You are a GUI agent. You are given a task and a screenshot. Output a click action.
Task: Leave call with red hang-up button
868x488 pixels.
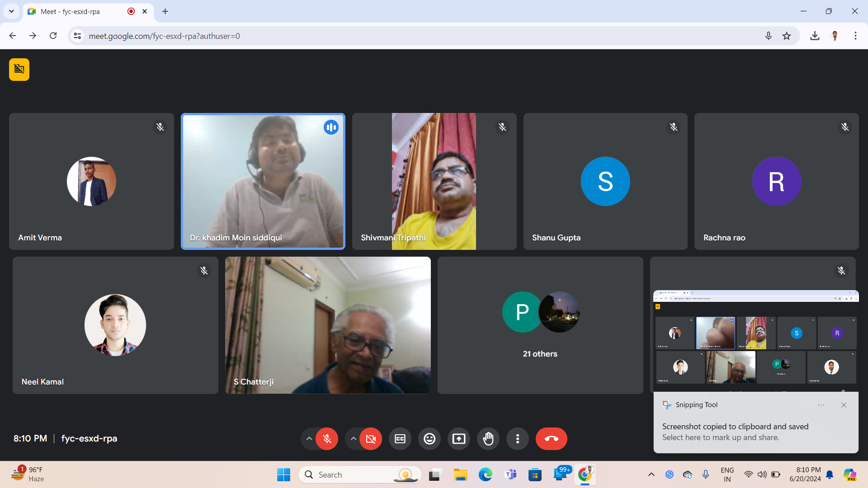(x=551, y=439)
